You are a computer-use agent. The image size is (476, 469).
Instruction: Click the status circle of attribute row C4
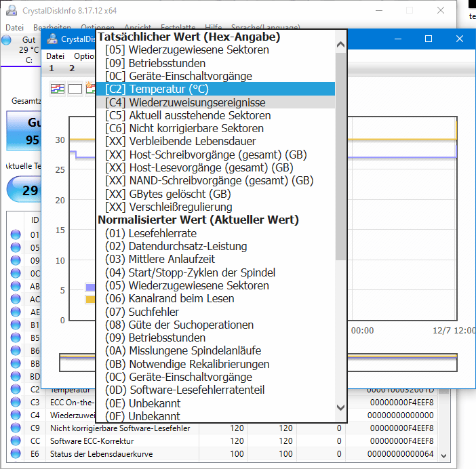click(x=16, y=415)
